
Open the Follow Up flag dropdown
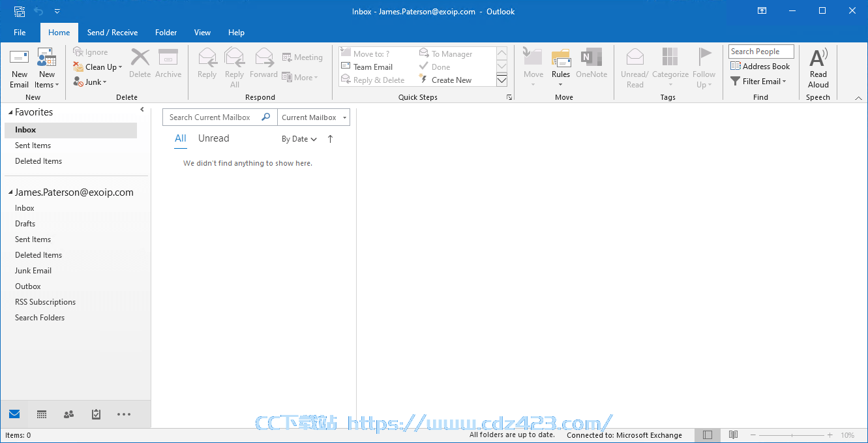704,68
